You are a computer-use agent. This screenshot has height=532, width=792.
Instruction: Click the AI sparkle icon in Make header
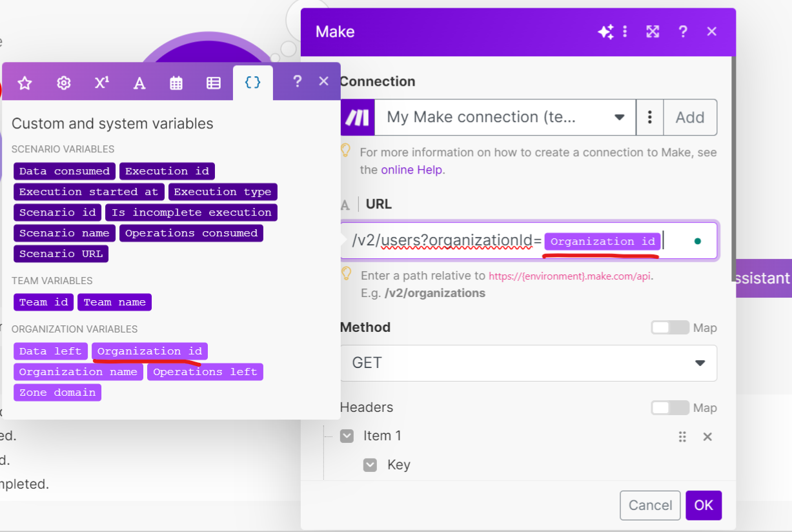605,32
